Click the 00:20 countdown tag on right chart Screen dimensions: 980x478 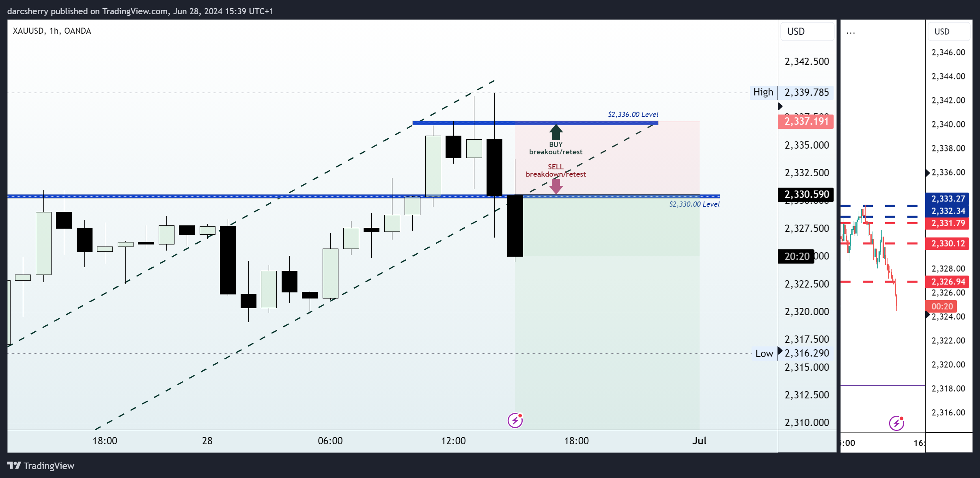[941, 306]
